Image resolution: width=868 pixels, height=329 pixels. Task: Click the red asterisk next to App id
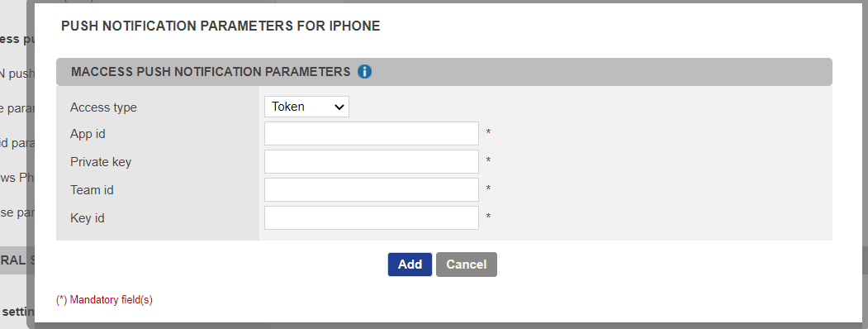coord(488,132)
